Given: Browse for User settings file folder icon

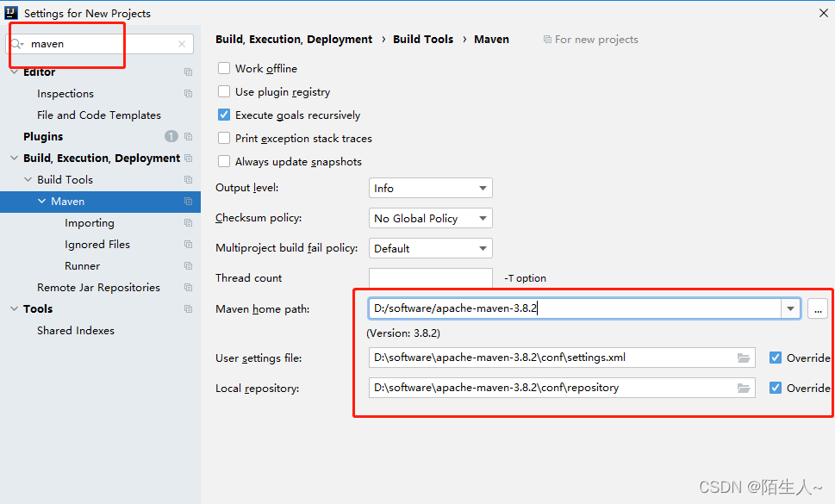Looking at the screenshot, I should [744, 358].
